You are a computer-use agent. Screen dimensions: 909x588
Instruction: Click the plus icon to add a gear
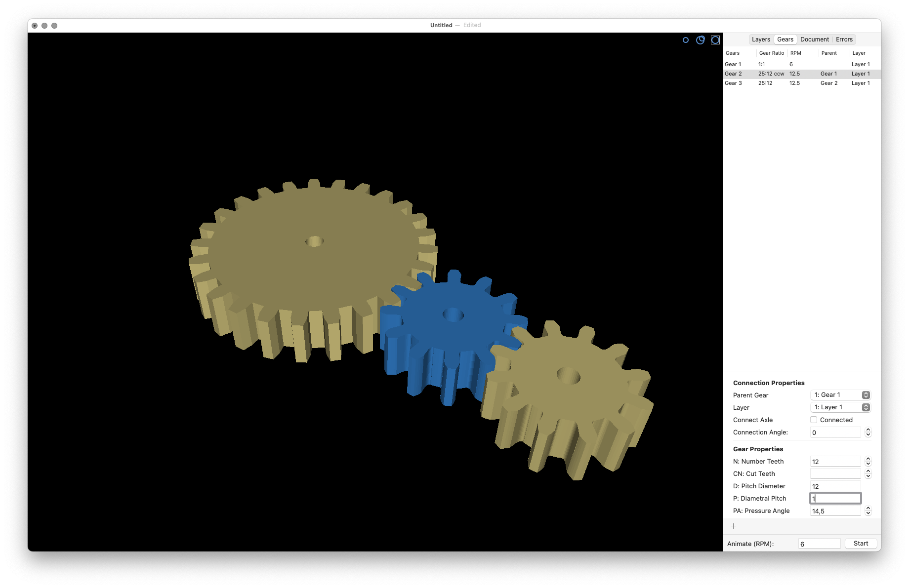coord(734,526)
